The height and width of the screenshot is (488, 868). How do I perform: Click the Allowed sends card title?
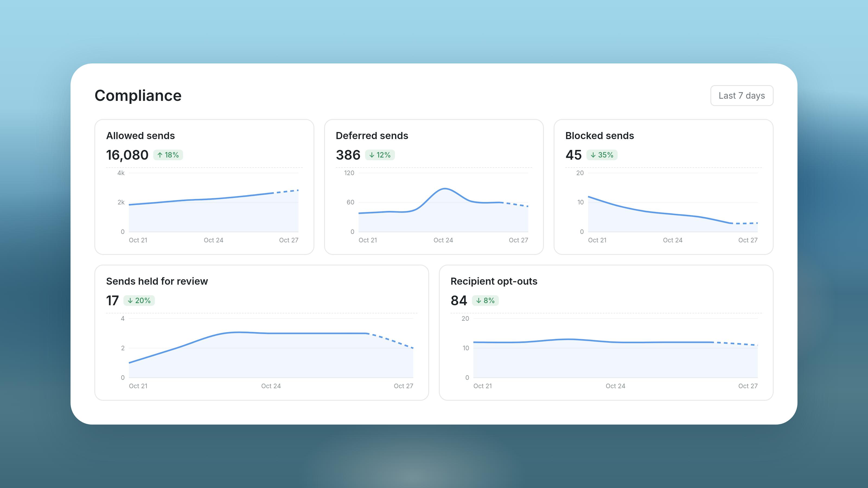coord(141,136)
